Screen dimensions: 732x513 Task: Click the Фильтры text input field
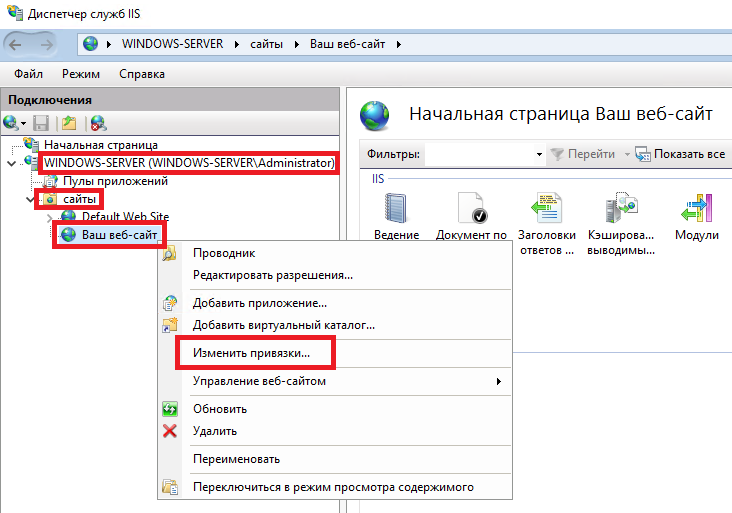point(480,154)
